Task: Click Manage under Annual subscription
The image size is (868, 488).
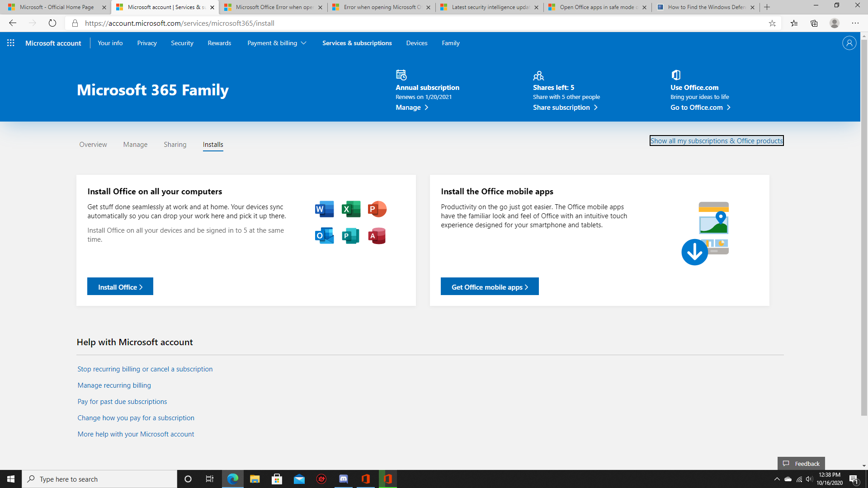Action: click(412, 108)
